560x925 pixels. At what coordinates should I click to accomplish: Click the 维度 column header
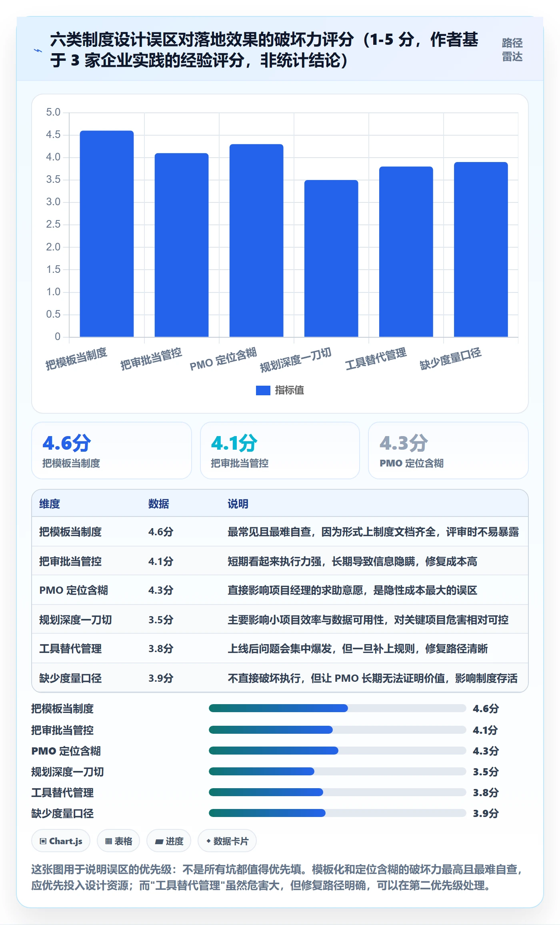pos(50,504)
